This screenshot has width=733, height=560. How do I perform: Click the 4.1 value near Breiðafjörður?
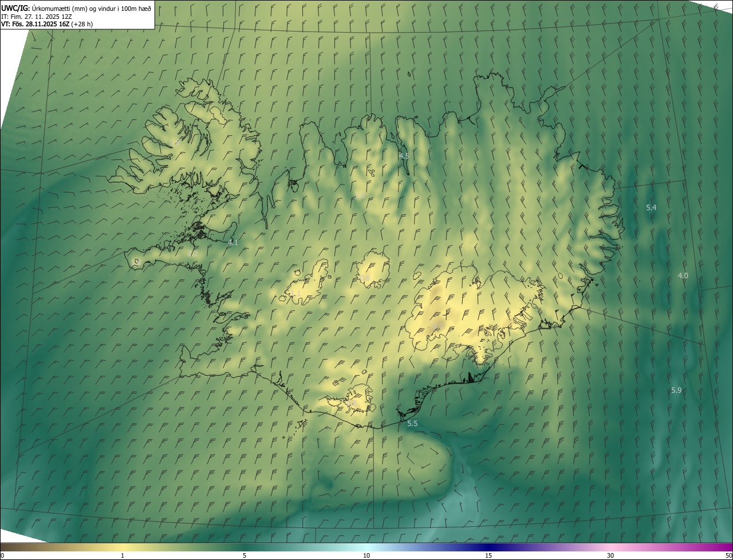(x=232, y=242)
